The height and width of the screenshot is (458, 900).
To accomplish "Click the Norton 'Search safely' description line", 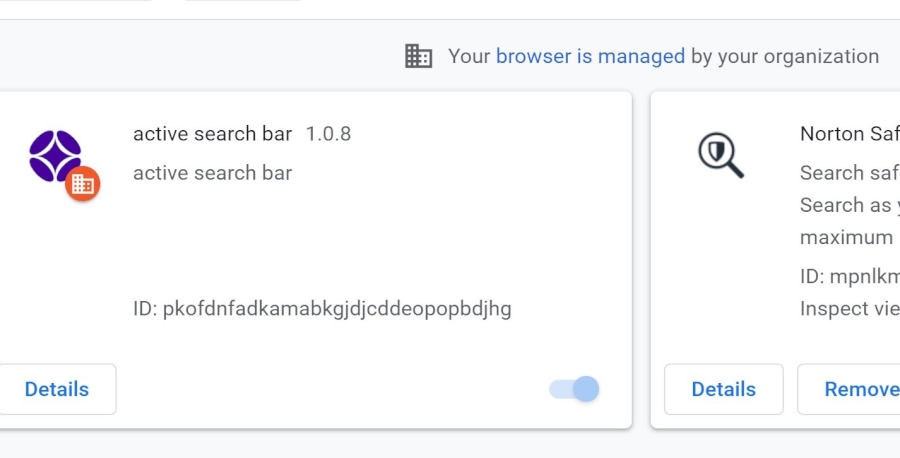I will pyautogui.click(x=850, y=173).
